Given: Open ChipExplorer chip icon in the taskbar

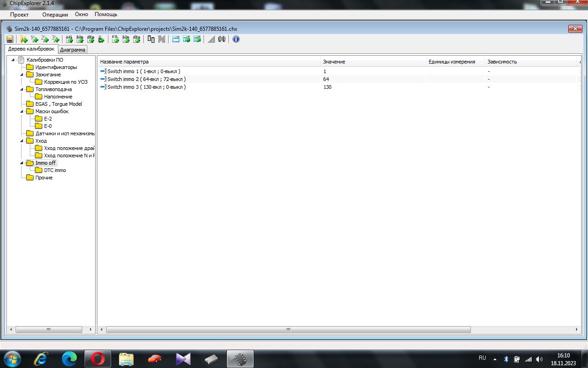Looking at the screenshot, I should click(240, 359).
